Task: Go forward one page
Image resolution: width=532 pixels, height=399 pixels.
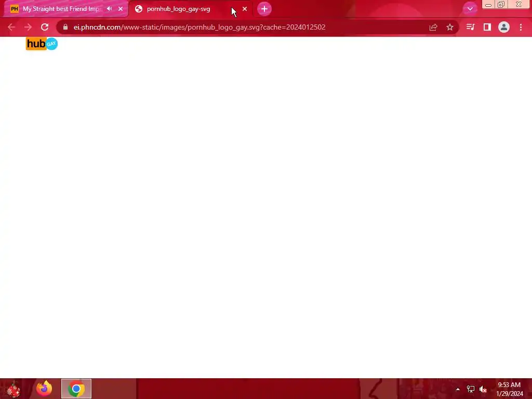Action: tap(28, 27)
